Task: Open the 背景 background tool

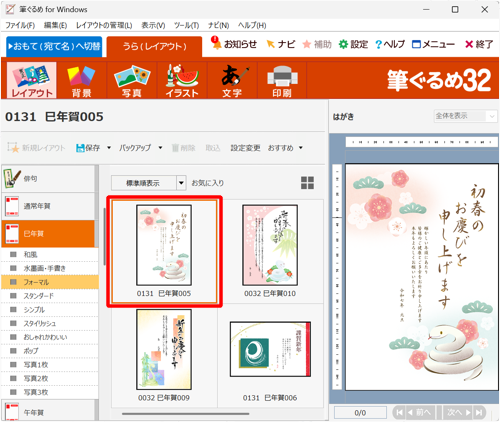Action: coord(81,80)
